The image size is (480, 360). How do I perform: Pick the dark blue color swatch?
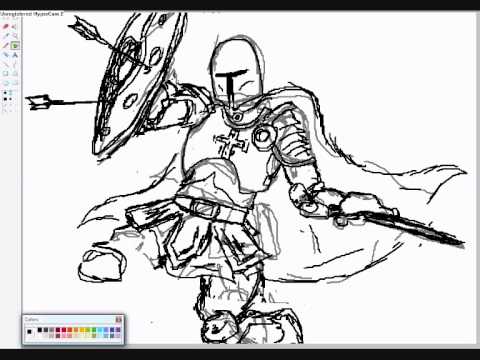(x=112, y=330)
